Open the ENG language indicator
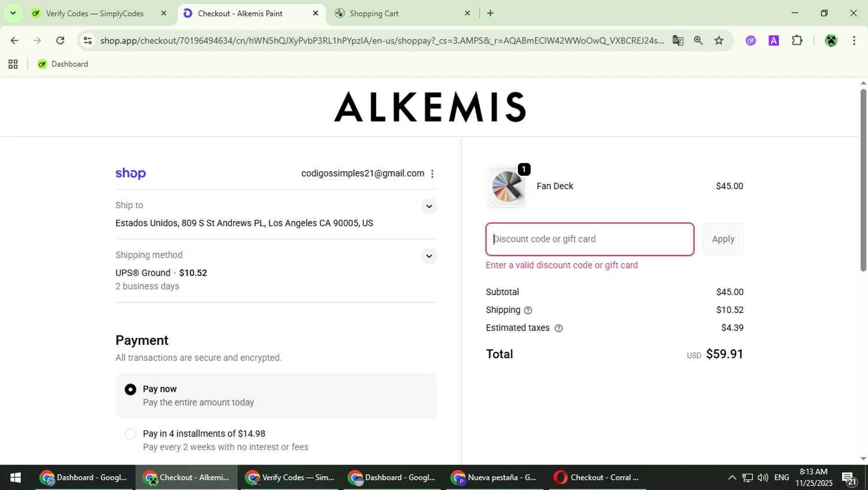 click(782, 477)
